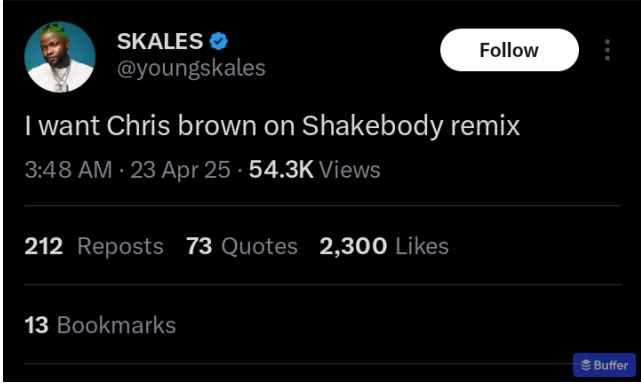Click the 13 Bookmarks count
Screen dimensions: 641x388
pos(100,325)
